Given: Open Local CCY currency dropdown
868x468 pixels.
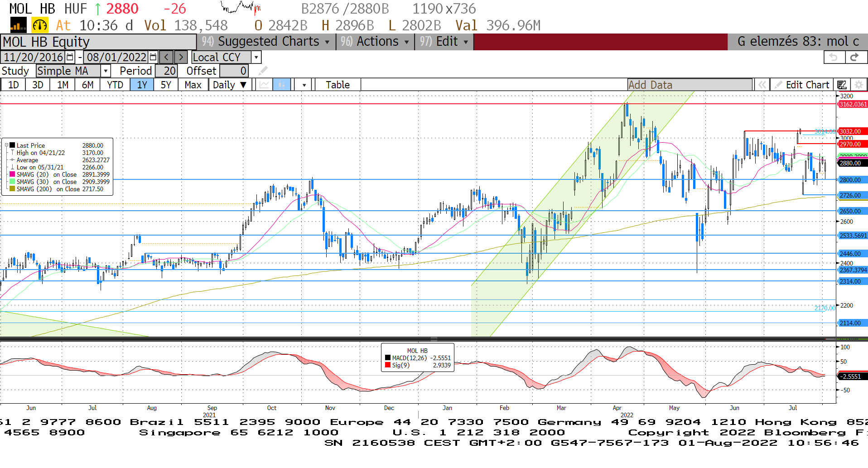Looking at the screenshot, I should point(256,57).
